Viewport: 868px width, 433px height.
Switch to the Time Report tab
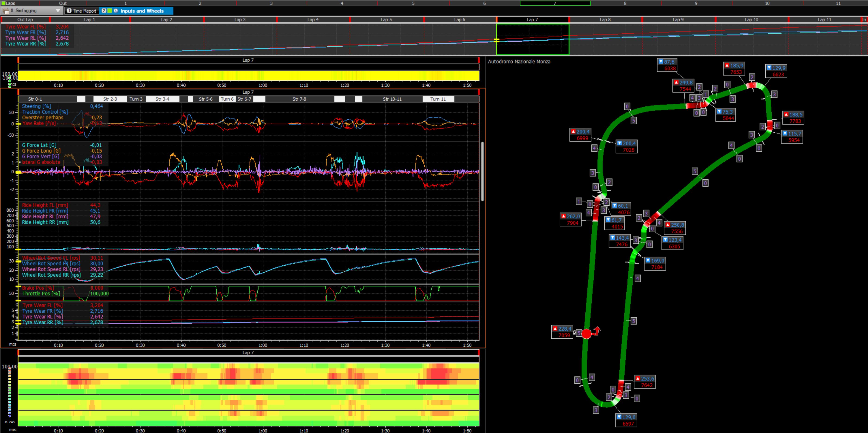click(81, 11)
